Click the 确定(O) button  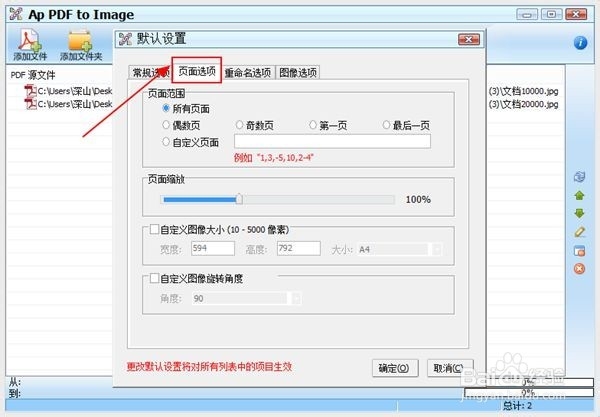point(395,368)
